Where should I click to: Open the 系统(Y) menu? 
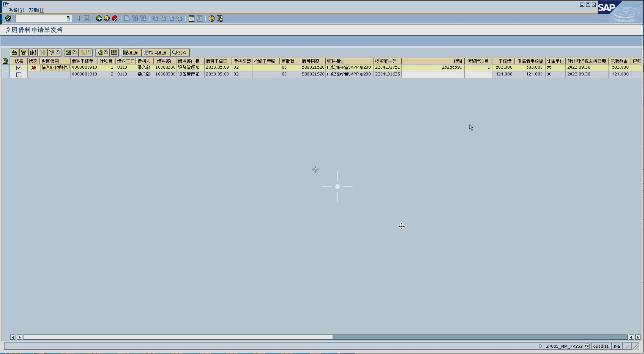16,10
